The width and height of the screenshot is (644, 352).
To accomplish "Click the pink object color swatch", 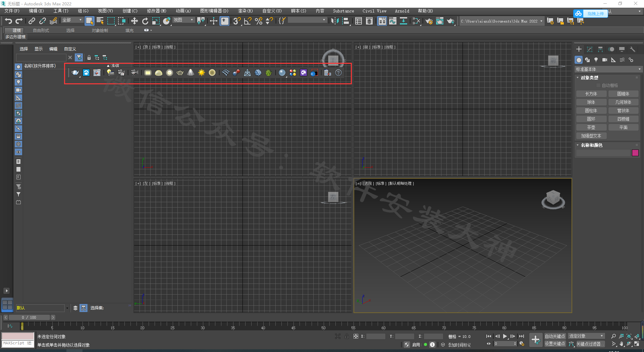I will click(635, 153).
